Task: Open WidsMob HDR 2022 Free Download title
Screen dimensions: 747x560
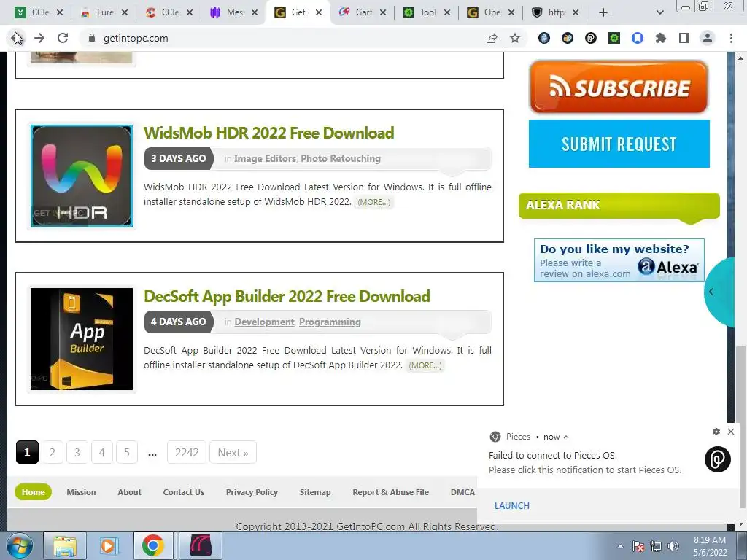Action: click(269, 133)
